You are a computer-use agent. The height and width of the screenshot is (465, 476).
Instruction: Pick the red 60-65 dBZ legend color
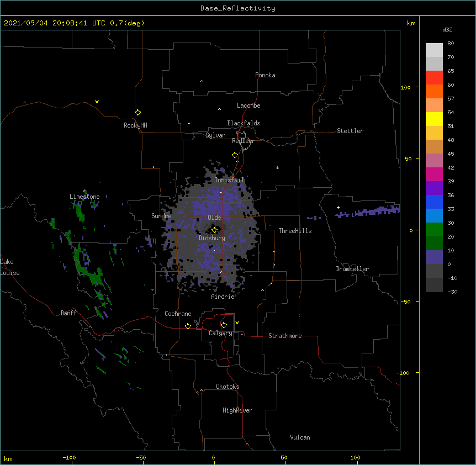coord(434,78)
